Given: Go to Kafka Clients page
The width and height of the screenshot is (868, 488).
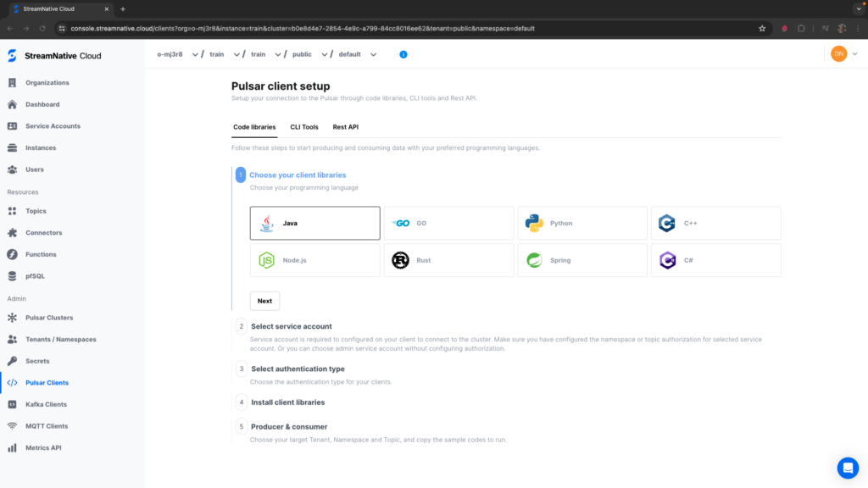Looking at the screenshot, I should coord(46,404).
